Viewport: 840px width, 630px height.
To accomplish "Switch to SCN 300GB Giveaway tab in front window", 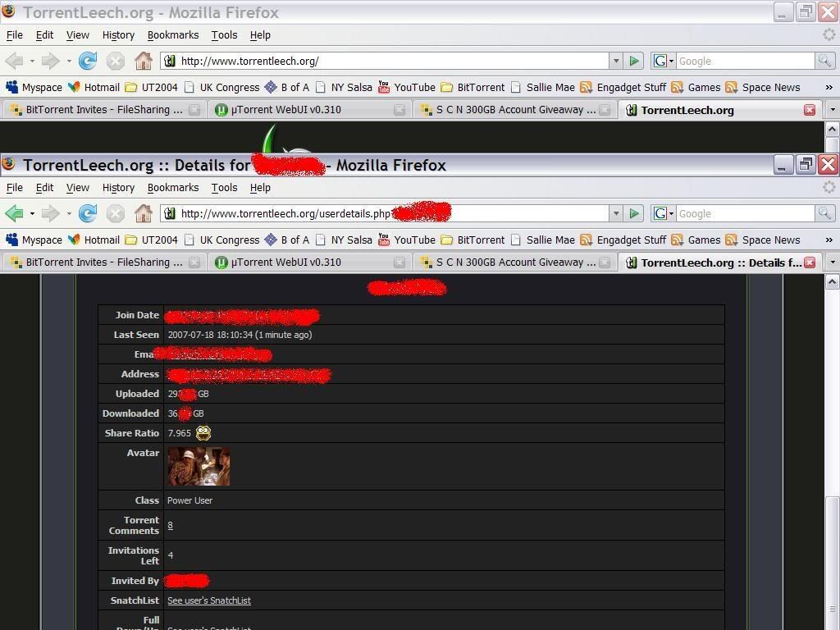I will [514, 262].
